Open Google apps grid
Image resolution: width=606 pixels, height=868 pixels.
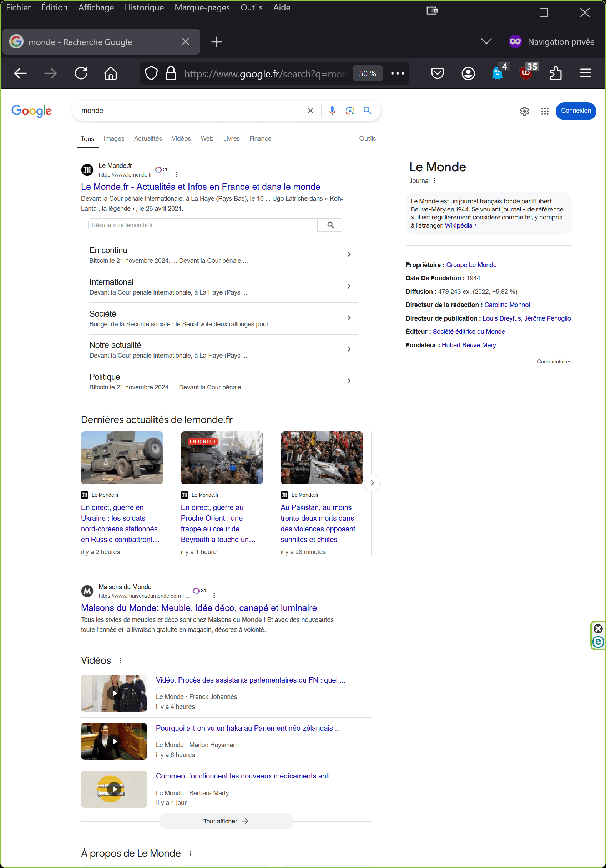(x=545, y=111)
